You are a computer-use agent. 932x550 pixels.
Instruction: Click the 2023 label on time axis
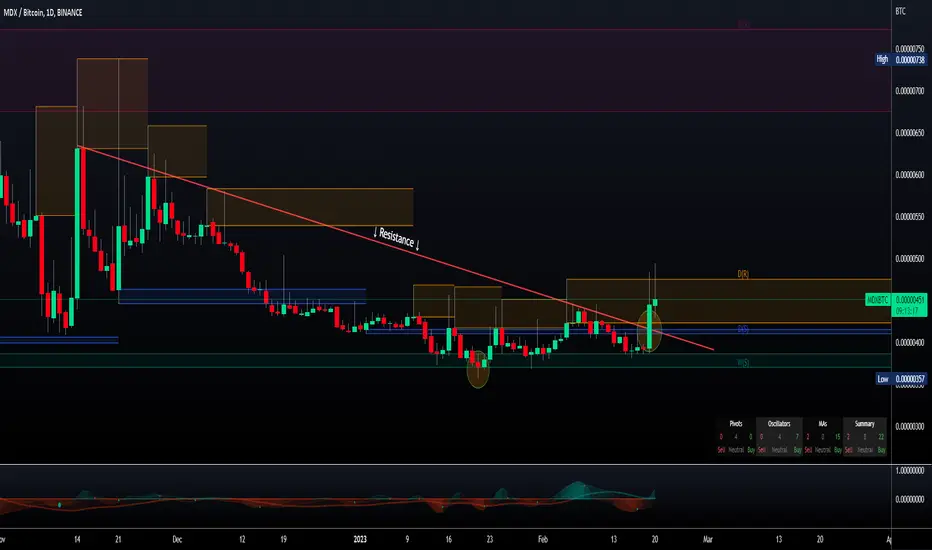click(360, 539)
